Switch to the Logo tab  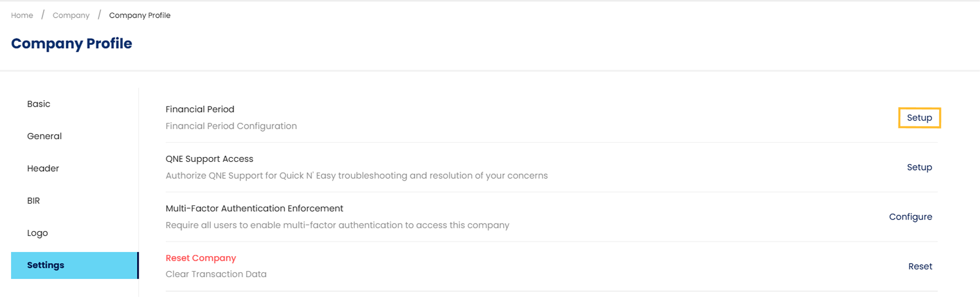pyautogui.click(x=37, y=233)
